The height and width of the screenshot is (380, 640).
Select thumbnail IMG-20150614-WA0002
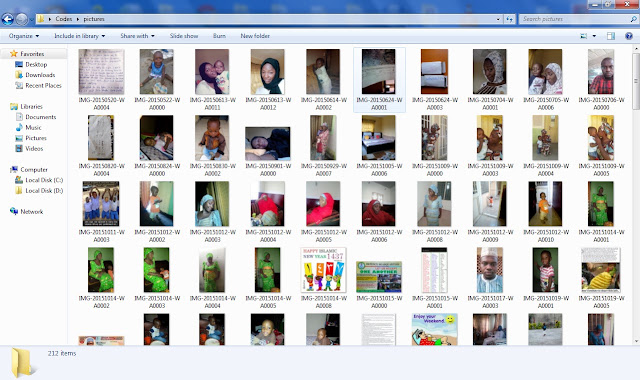(323, 71)
